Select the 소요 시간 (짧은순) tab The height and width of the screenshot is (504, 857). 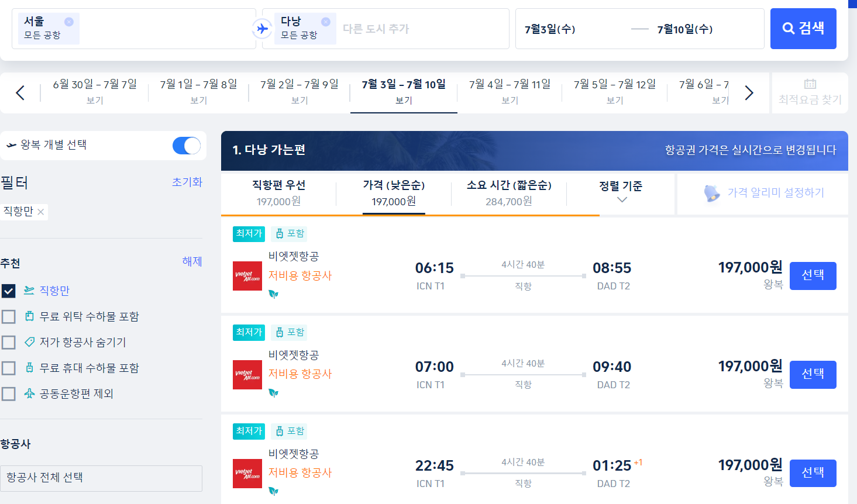509,193
